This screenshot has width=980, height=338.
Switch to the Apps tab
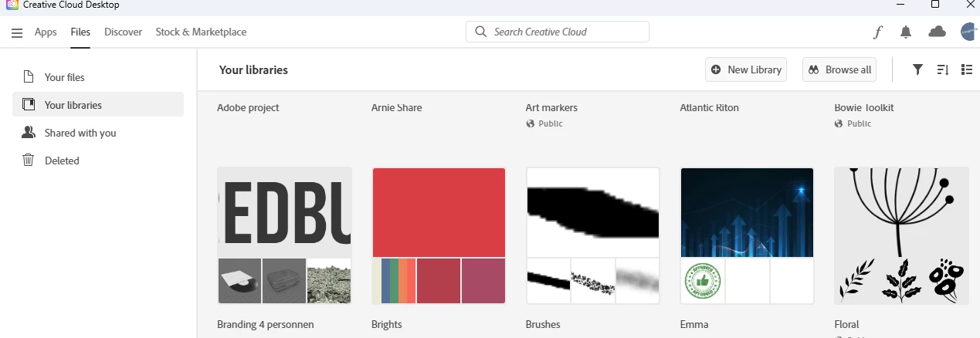[x=46, y=32]
